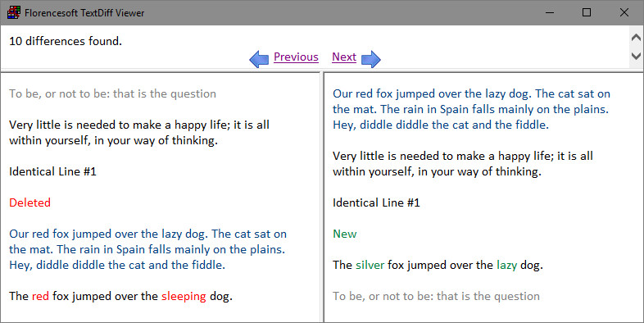Click the window title 'Florencesoft TextDiff Viewer'
644x323 pixels.
(x=84, y=13)
